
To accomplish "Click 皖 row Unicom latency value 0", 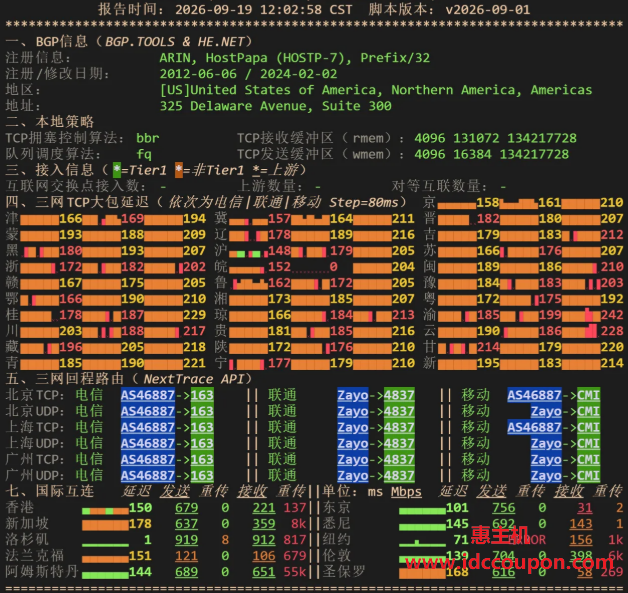I will 334,267.
